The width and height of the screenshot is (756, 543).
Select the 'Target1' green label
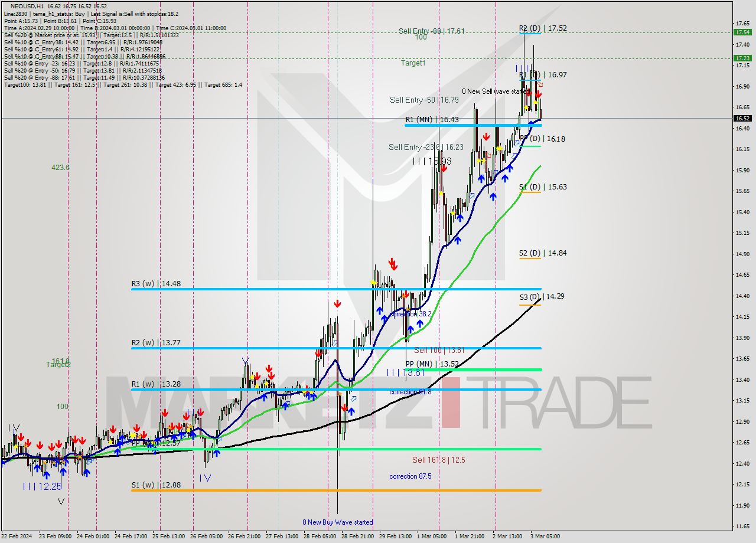[x=413, y=63]
